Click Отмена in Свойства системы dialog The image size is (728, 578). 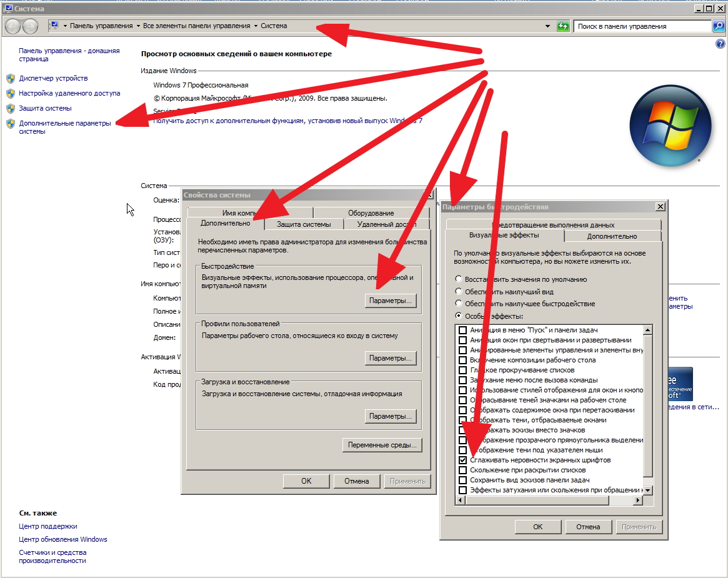(x=357, y=481)
